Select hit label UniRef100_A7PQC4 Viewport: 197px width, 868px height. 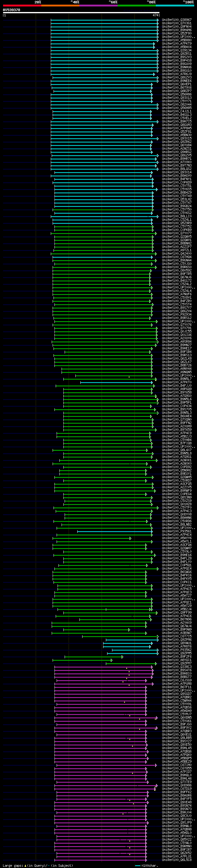(177, 568)
